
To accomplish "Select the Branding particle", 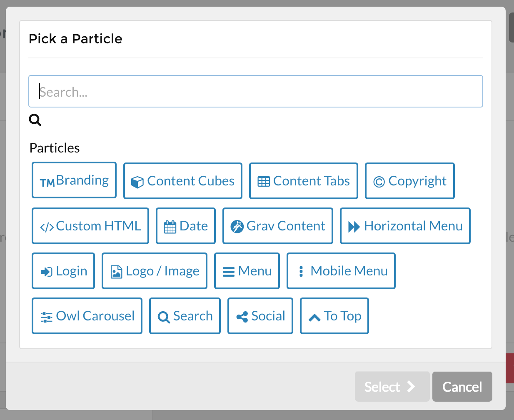I will (x=74, y=180).
